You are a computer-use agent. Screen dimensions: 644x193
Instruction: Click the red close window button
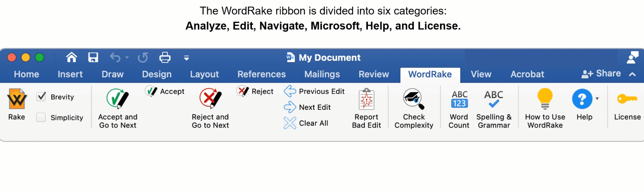pyautogui.click(x=12, y=57)
